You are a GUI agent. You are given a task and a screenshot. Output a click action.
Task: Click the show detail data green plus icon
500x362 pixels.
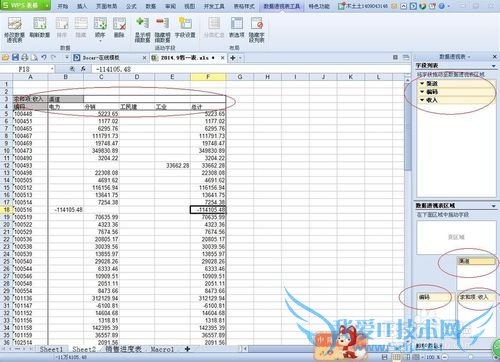tap(142, 23)
